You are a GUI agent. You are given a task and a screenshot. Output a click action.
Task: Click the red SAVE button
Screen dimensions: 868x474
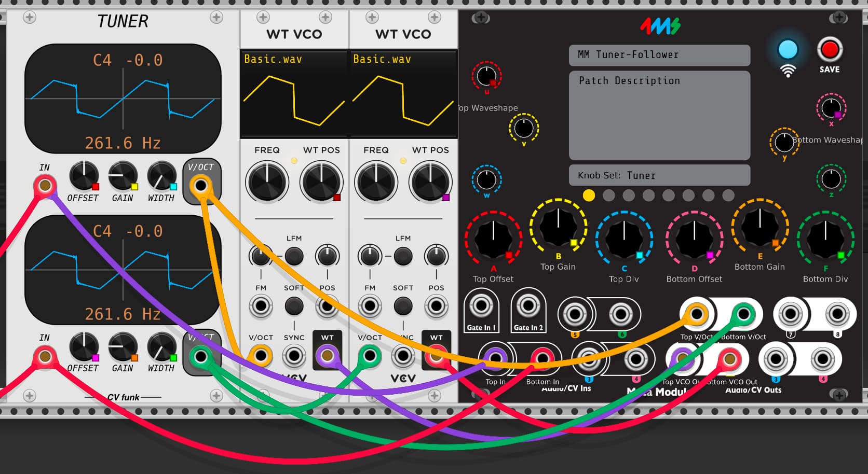coord(829,50)
